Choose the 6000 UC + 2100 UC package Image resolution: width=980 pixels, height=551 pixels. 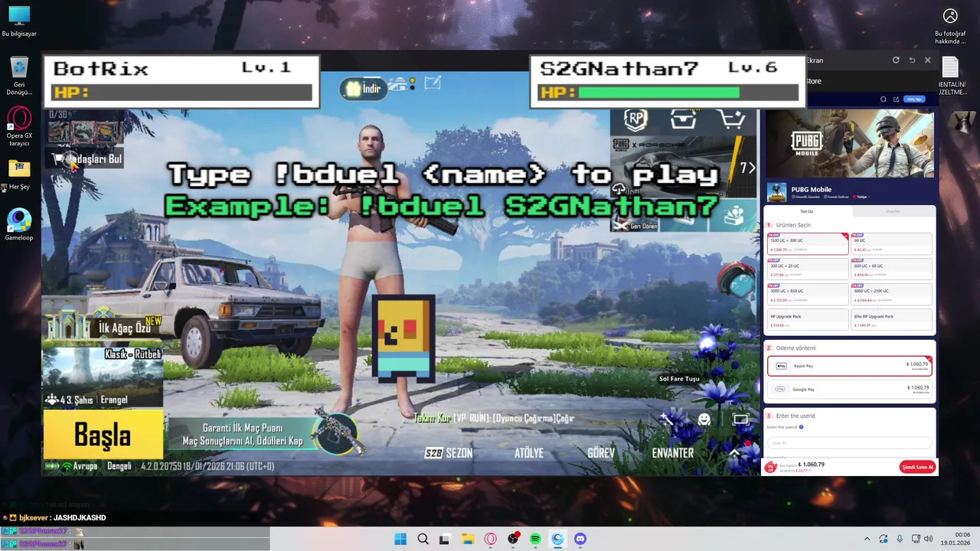892,295
